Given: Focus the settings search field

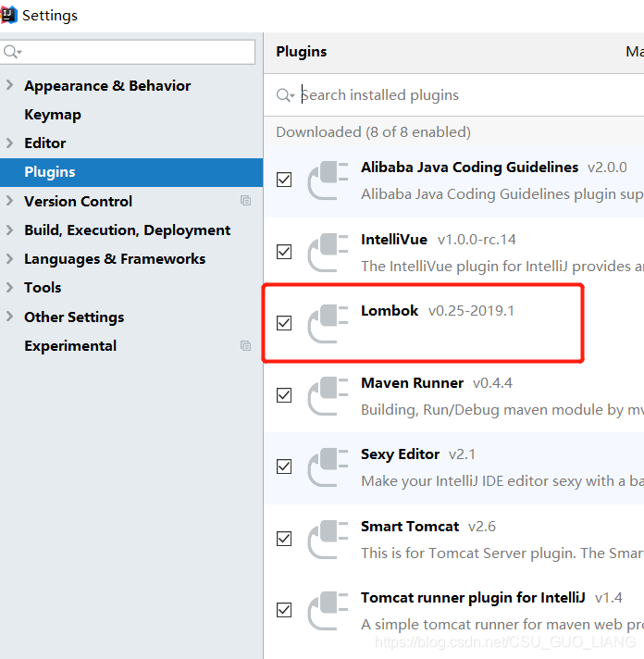Looking at the screenshot, I should pos(128,52).
